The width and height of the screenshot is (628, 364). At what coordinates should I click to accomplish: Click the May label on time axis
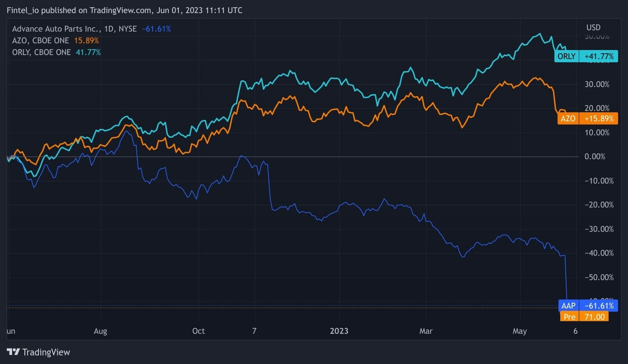click(x=520, y=331)
